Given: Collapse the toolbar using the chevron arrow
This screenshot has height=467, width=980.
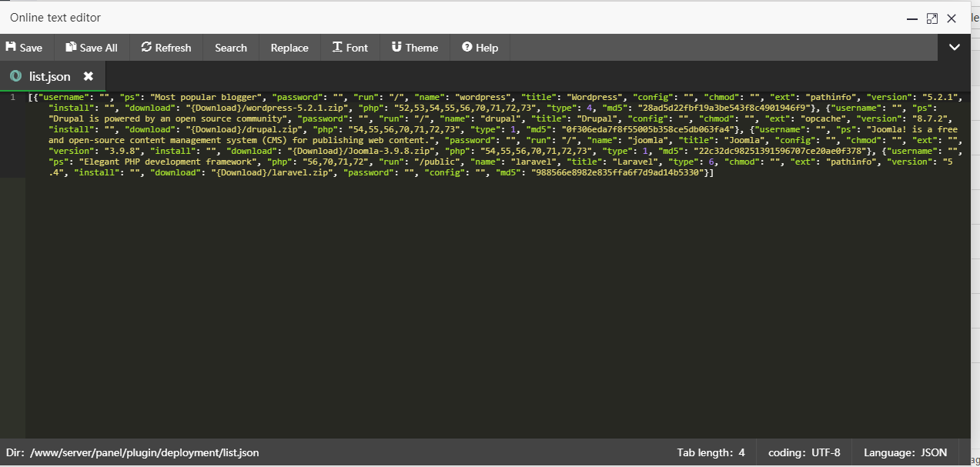Looking at the screenshot, I should [955, 48].
